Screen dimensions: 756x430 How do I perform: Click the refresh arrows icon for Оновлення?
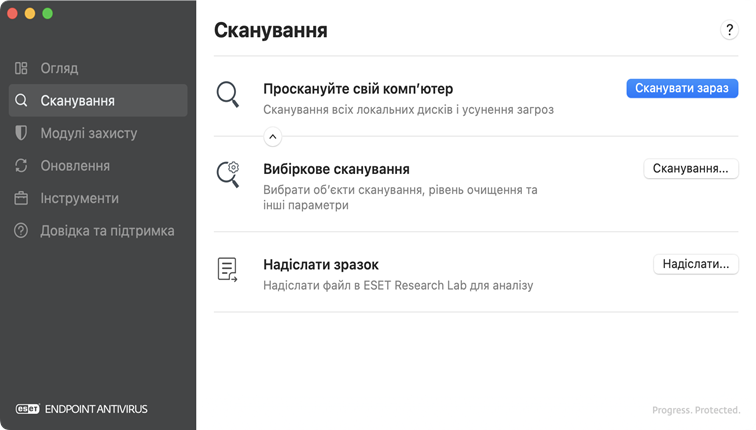click(x=21, y=165)
